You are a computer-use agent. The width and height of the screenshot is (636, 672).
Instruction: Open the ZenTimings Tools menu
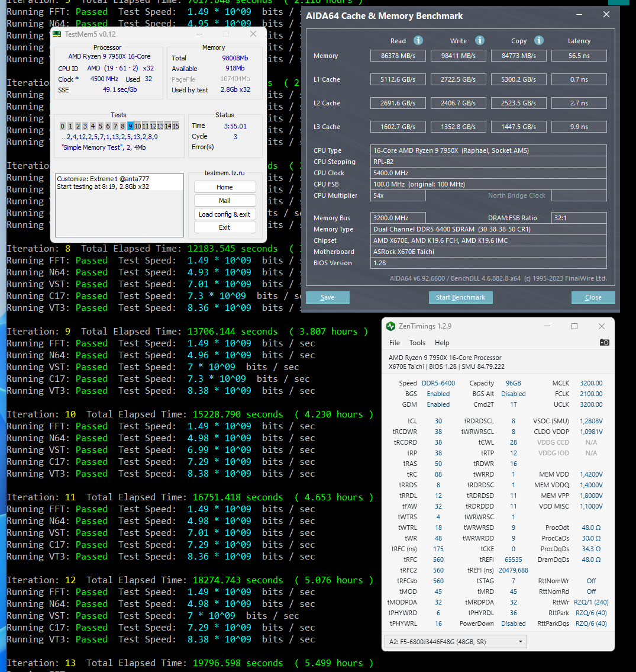(x=417, y=342)
